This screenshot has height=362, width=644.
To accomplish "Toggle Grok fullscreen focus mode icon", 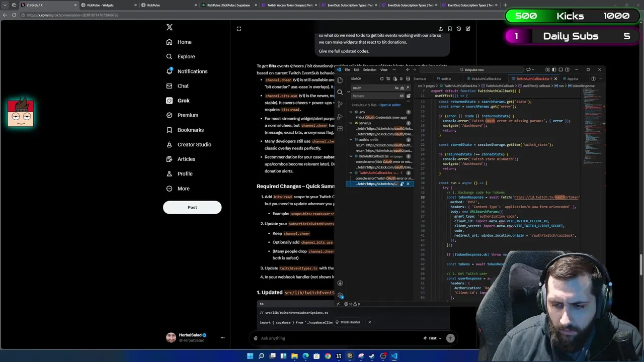I will 239,29.
